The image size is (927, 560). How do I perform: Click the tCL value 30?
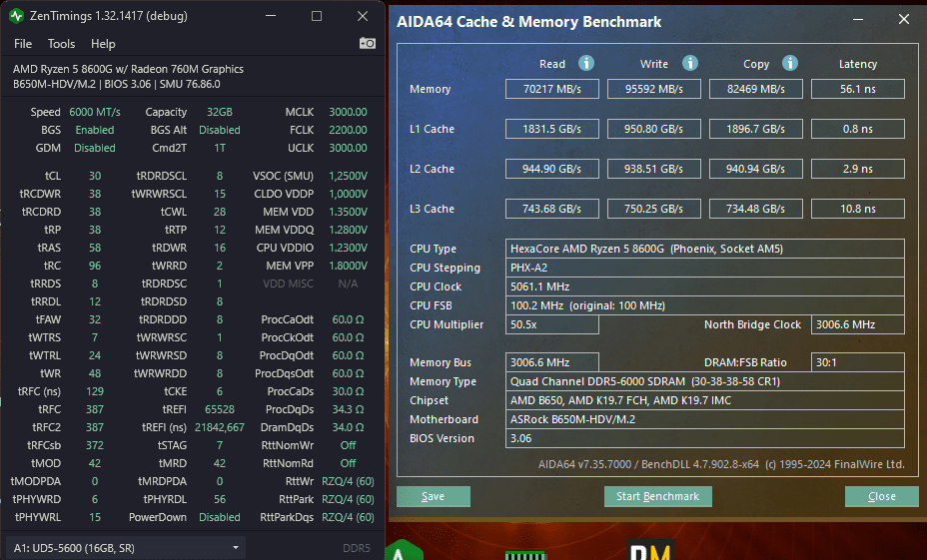click(95, 176)
